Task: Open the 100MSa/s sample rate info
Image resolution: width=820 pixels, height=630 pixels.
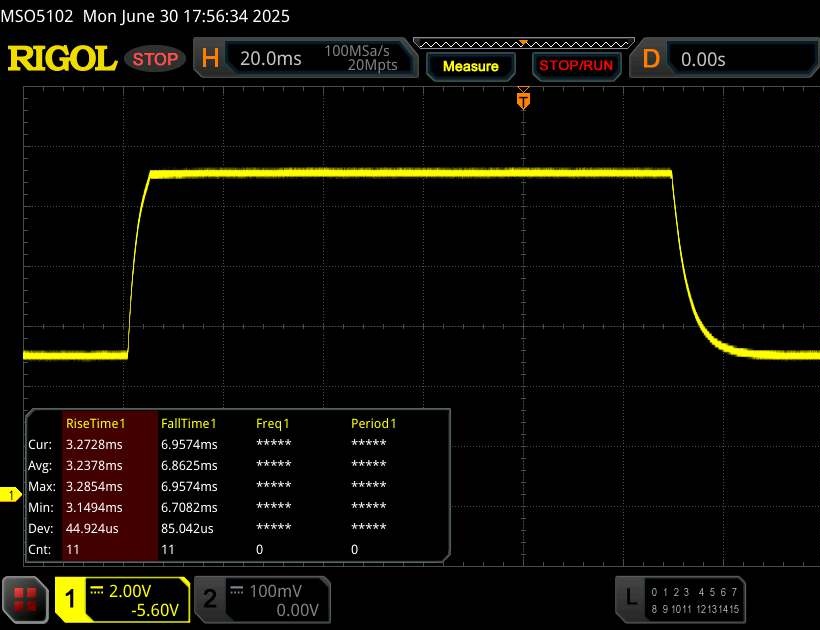Action: point(357,51)
